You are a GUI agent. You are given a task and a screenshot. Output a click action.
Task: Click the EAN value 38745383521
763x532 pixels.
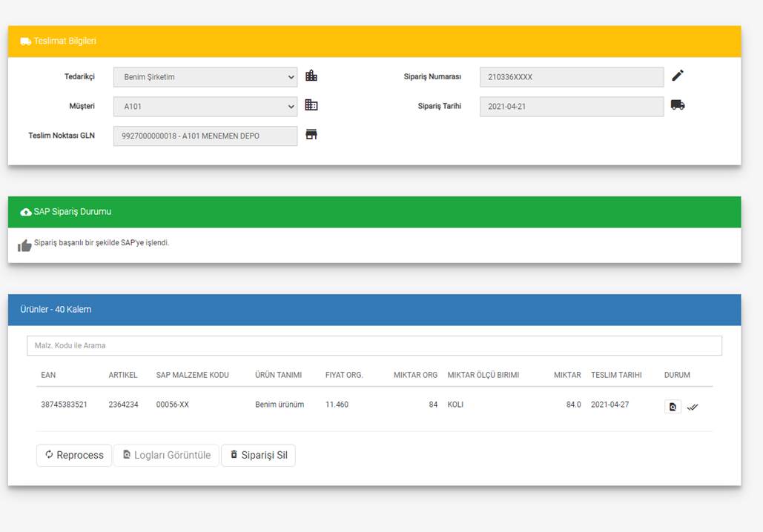click(65, 405)
